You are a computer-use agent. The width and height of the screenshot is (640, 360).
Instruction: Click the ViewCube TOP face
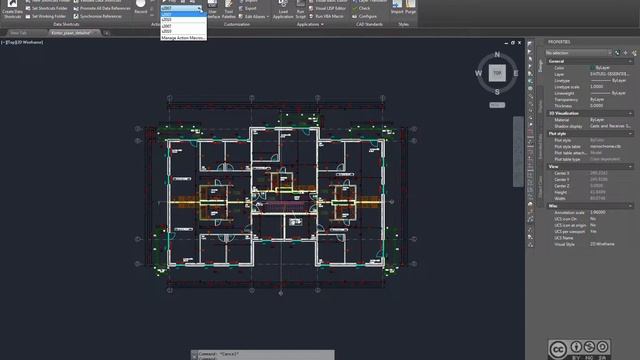tap(497, 73)
